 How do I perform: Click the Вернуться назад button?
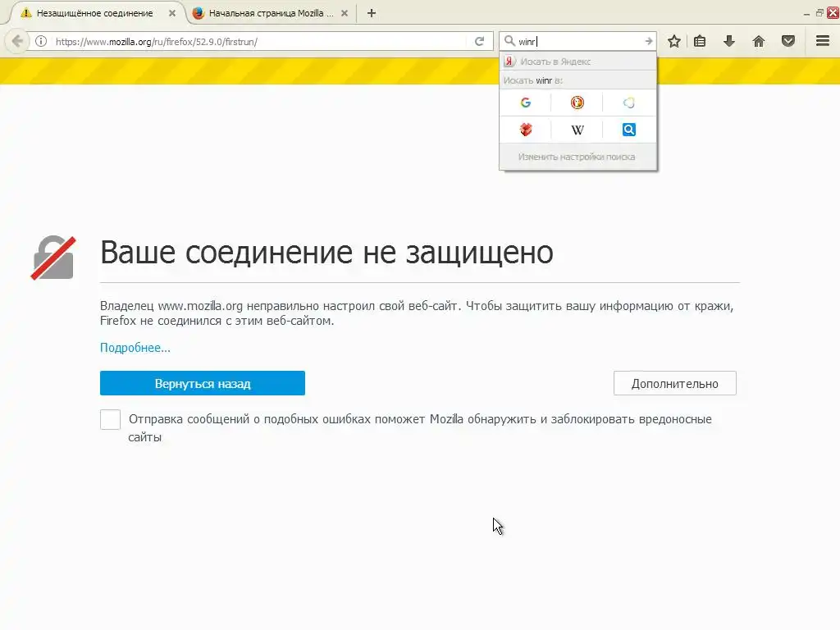203,384
